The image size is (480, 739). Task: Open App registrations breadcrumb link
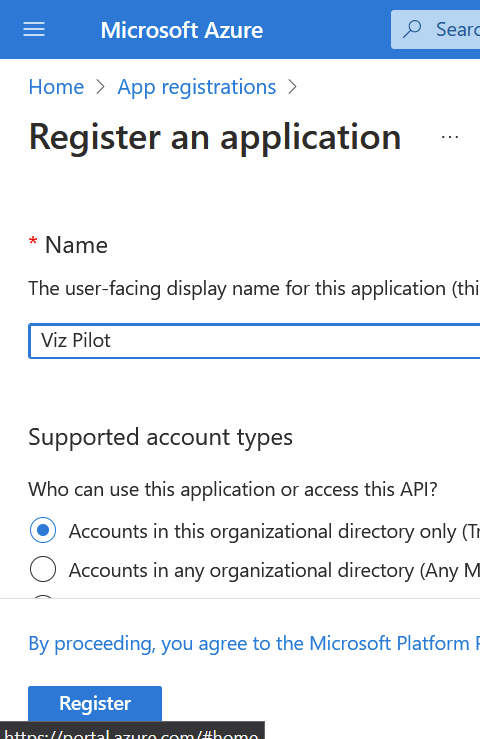(x=197, y=87)
